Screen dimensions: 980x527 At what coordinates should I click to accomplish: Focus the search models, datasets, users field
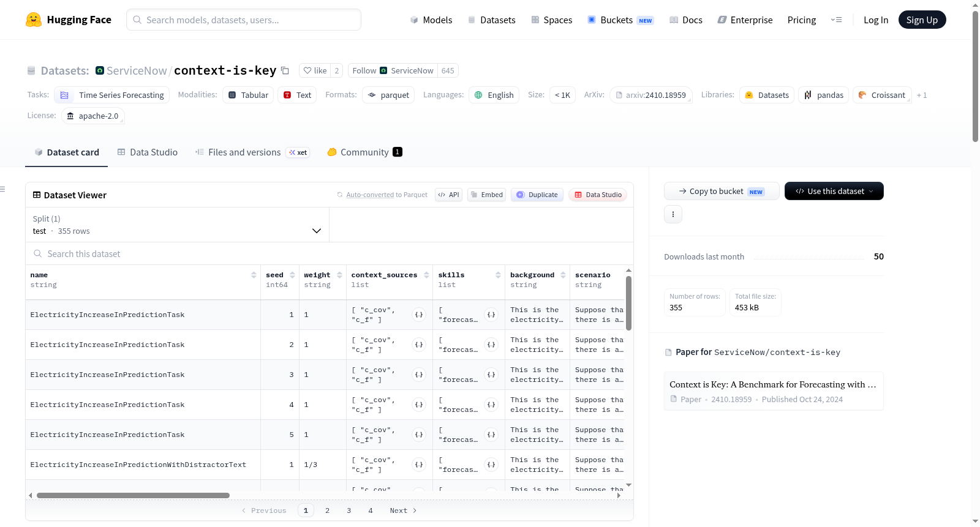click(244, 20)
